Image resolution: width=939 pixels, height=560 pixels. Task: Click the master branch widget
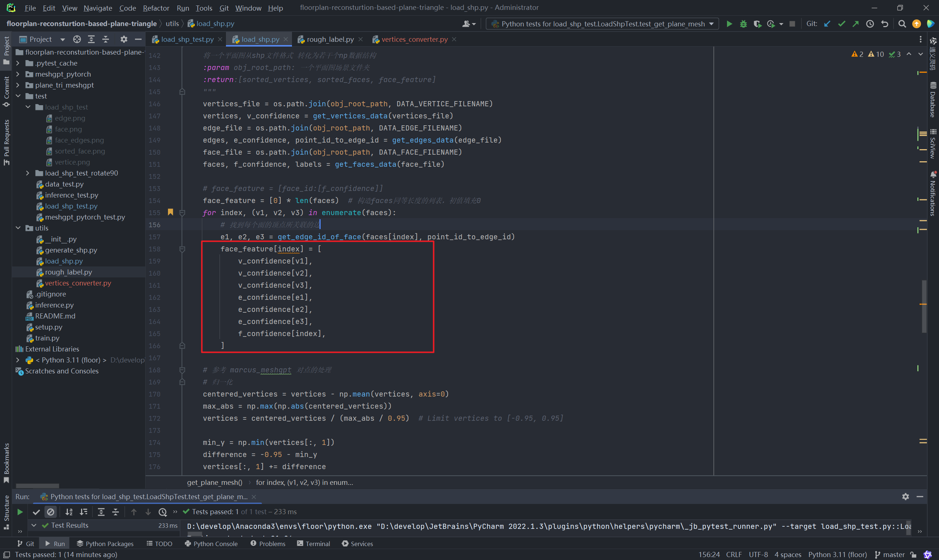click(889, 555)
